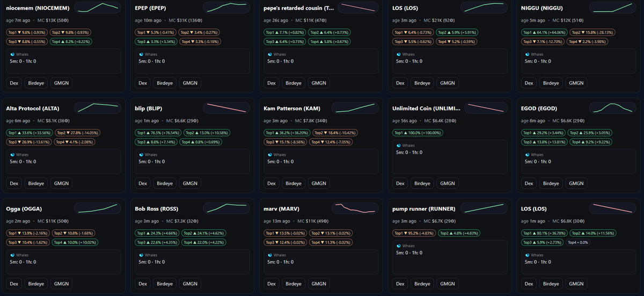Click the Whales icon in NIGGU card
Screen dimensions: 644x296
(528, 54)
